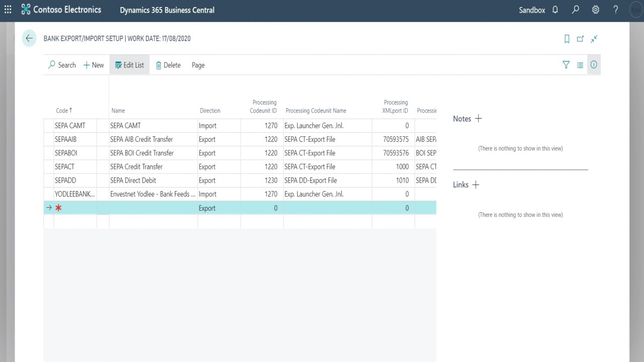Screen dimensions: 644x362
Task: Click SEPA AIB Credit Transfer name
Action: point(141,139)
